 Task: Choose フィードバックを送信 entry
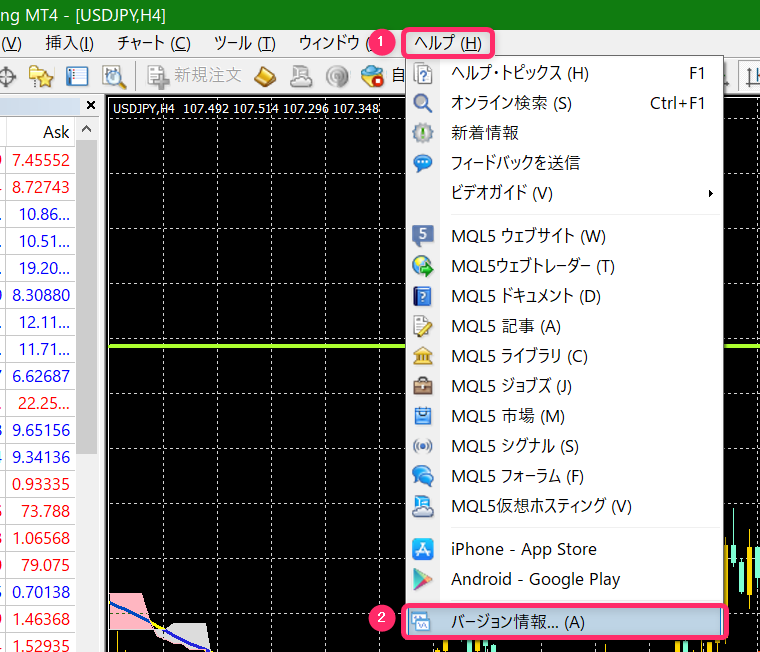pos(565,163)
